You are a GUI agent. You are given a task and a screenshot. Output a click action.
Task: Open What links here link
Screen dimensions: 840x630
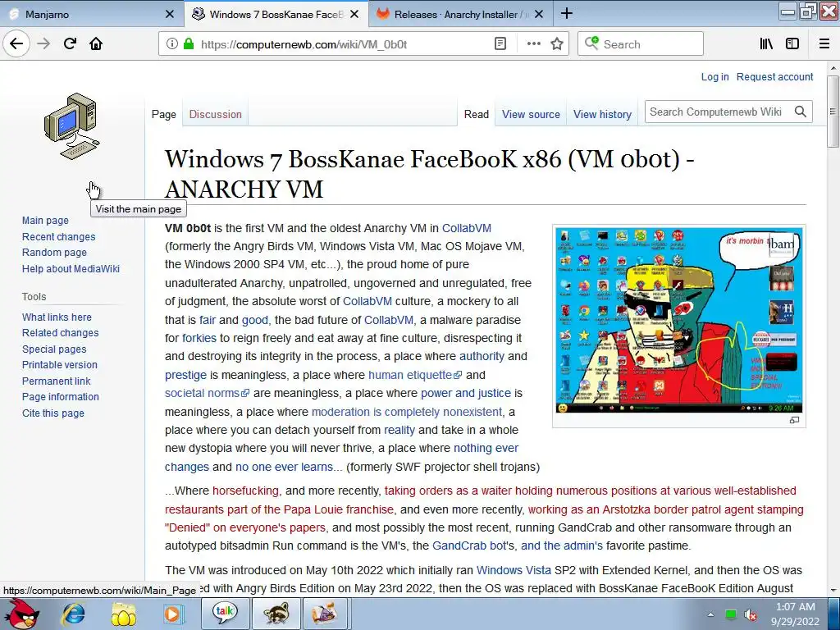[57, 317]
